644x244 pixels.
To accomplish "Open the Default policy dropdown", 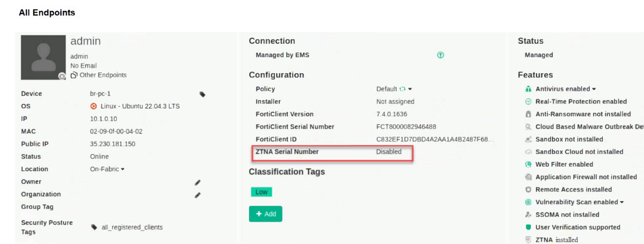I will [410, 89].
